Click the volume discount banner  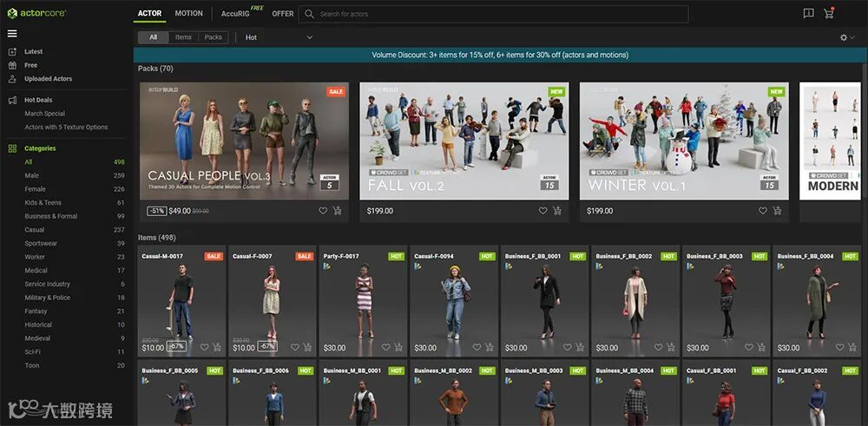tap(500, 56)
